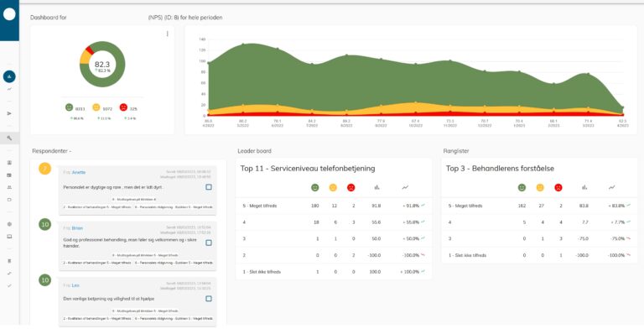
Task: Click value 162 in Rangliste top row
Action: 522,206
